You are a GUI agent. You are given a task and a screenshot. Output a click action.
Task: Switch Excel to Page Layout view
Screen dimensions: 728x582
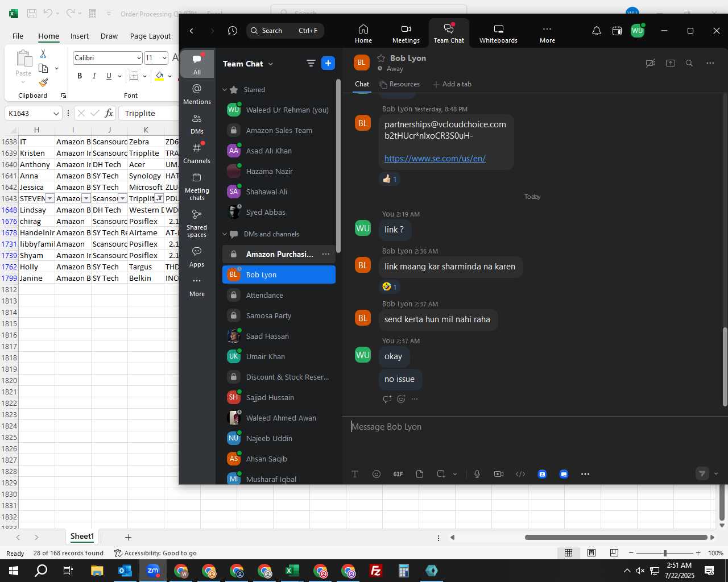[x=591, y=553]
